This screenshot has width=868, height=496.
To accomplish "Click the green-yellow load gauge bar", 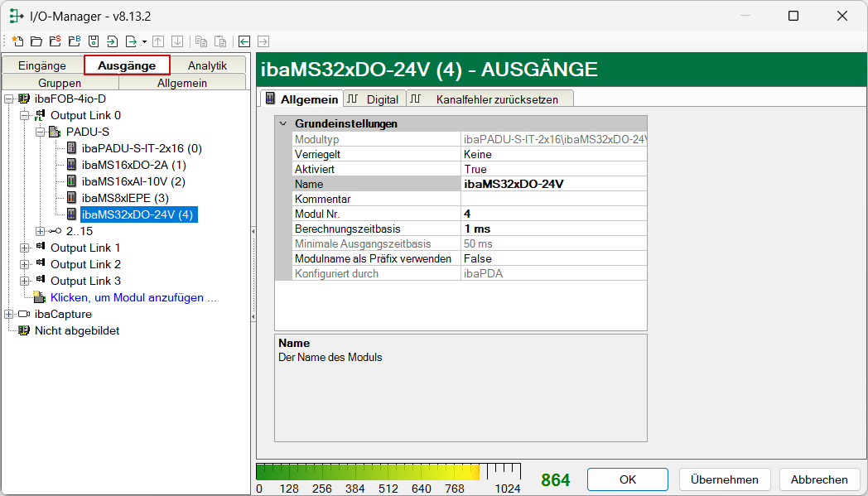I will tap(368, 472).
